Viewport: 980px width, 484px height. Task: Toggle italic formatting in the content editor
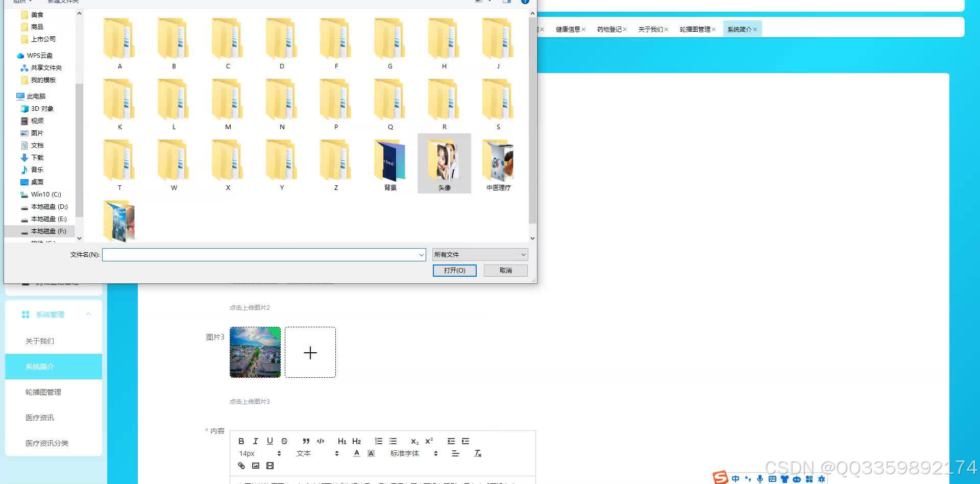click(255, 441)
